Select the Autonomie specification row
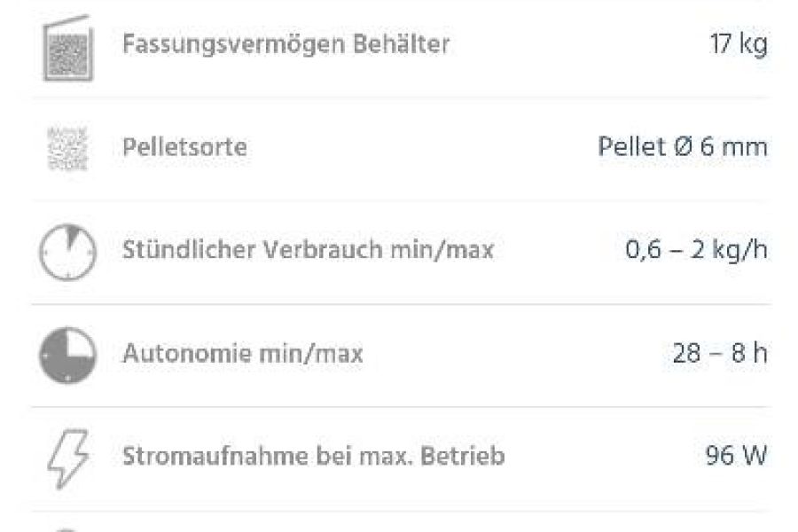798x532 pixels. (399, 354)
